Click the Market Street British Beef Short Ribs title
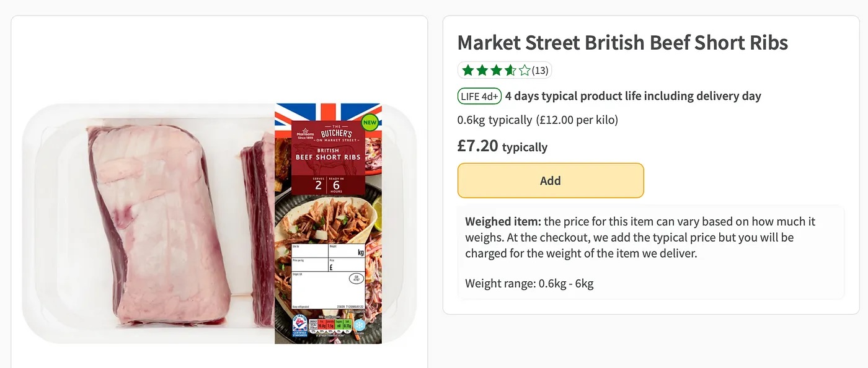This screenshot has height=368, width=868. (x=622, y=43)
